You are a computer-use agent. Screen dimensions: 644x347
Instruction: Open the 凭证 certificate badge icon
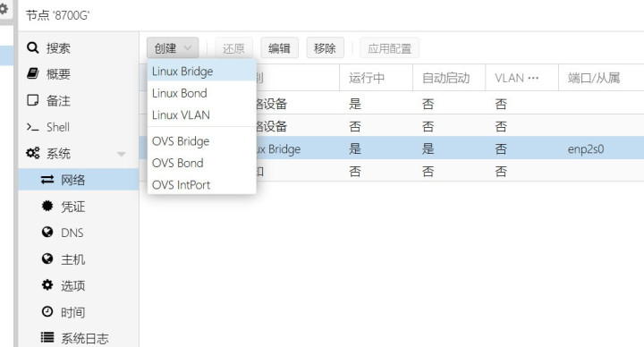point(47,206)
